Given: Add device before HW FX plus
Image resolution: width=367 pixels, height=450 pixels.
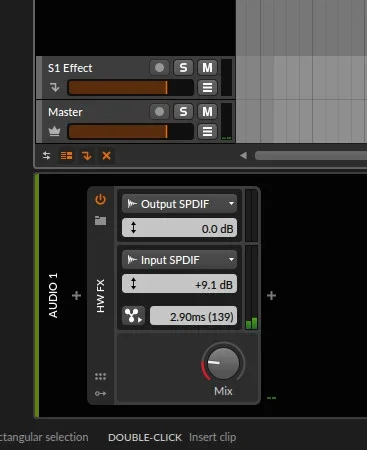Looking at the screenshot, I should 76,295.
